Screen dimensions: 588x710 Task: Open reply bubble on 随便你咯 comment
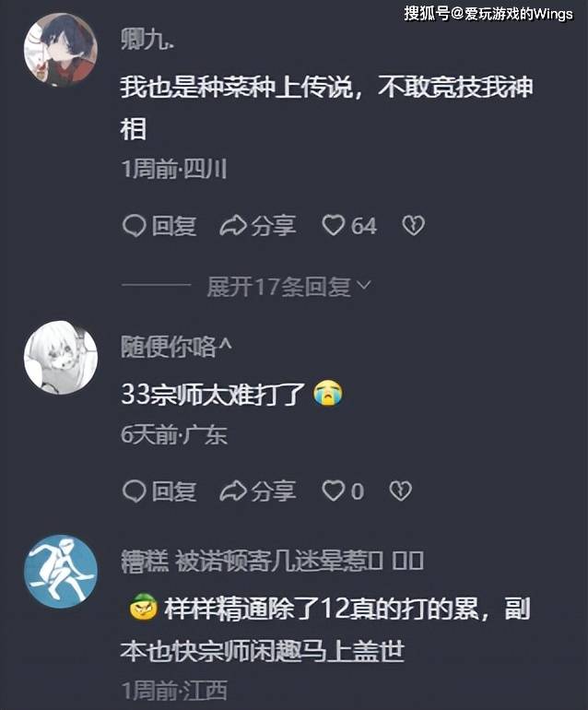134,491
